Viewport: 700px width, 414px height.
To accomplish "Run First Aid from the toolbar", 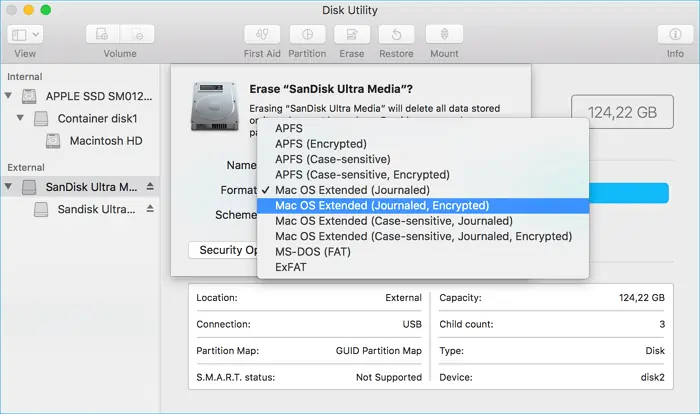I will click(262, 34).
